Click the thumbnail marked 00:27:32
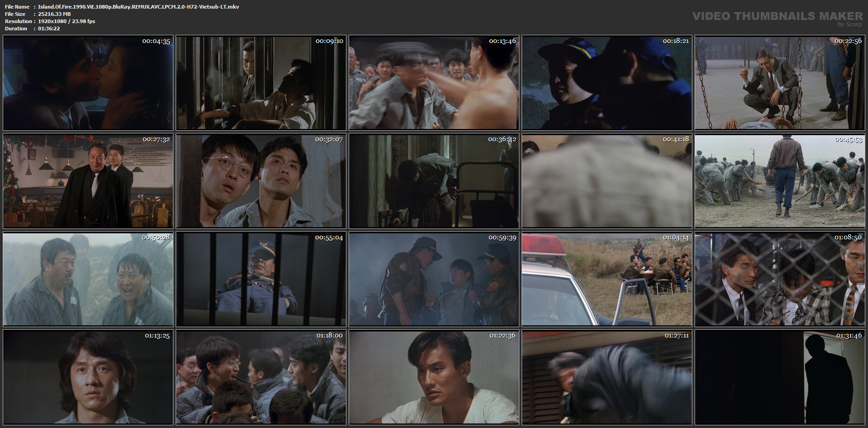Screen dimensions: 868x428 tap(88, 181)
